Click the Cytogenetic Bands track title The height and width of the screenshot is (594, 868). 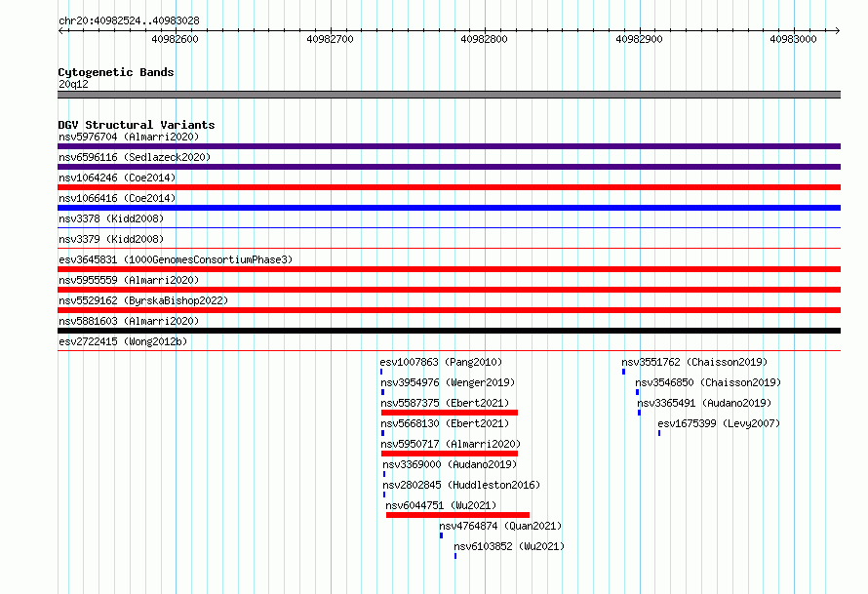click(x=116, y=72)
